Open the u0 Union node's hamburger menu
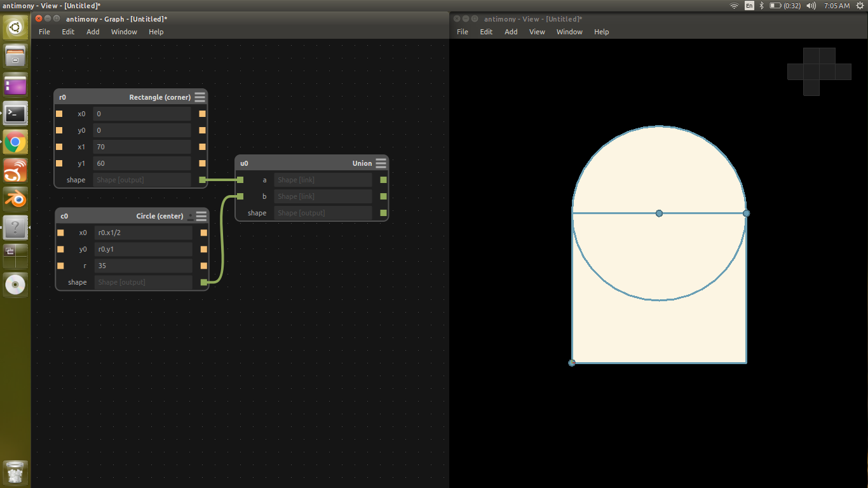868x488 pixels. point(381,163)
